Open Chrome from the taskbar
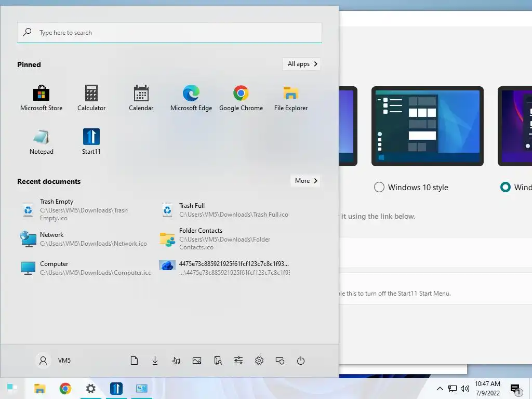 (65, 388)
